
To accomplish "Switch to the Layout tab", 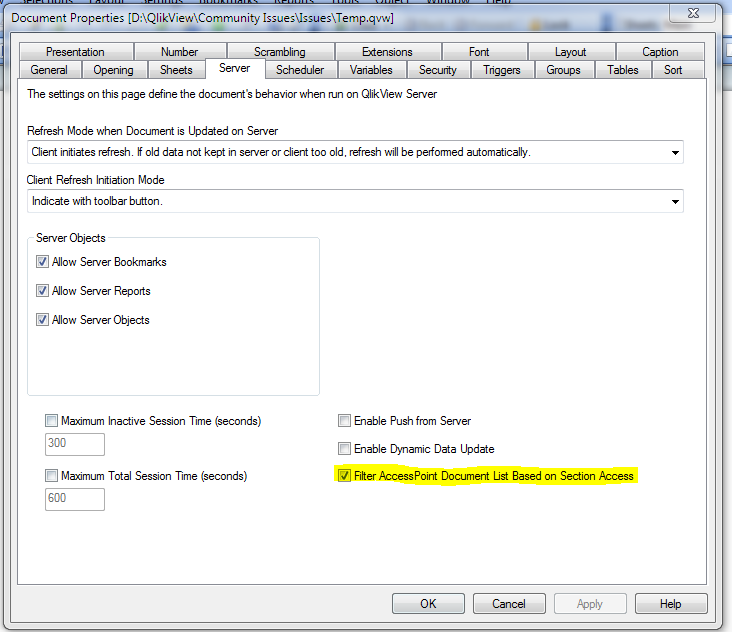I will point(570,52).
